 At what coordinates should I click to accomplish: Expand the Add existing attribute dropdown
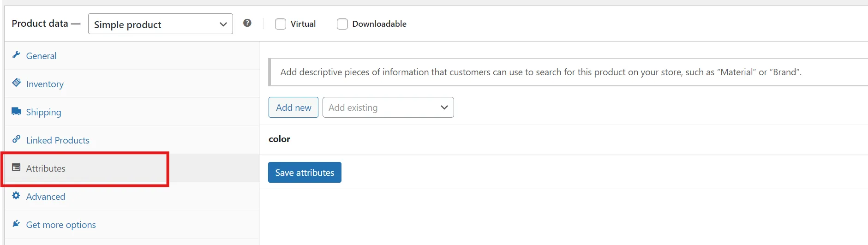point(388,108)
